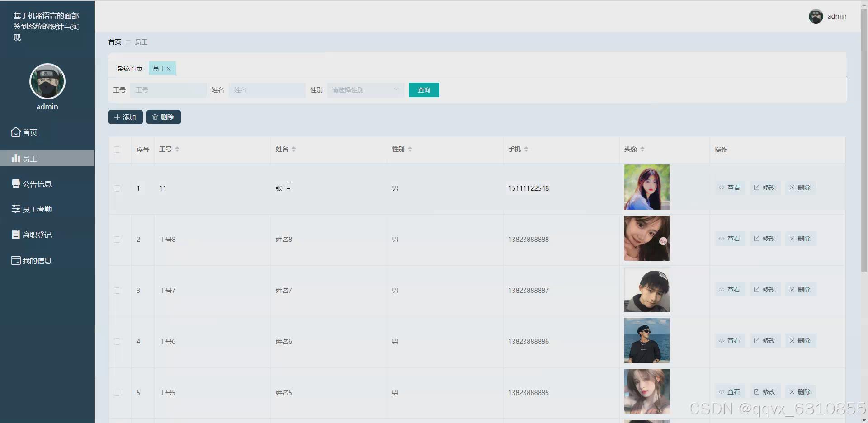The width and height of the screenshot is (868, 423).
Task: Check the row for 张三
Action: (x=117, y=188)
